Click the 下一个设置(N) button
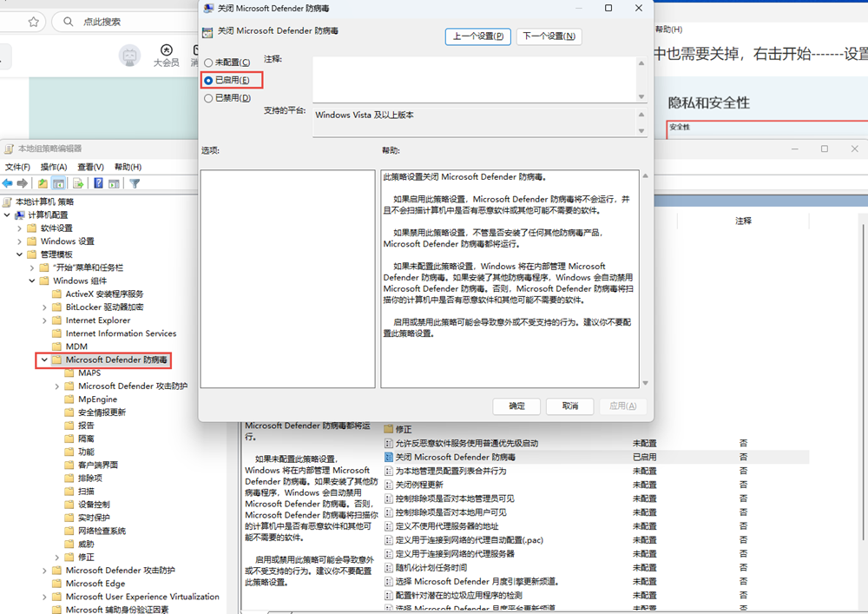The width and height of the screenshot is (868, 614). (x=549, y=36)
